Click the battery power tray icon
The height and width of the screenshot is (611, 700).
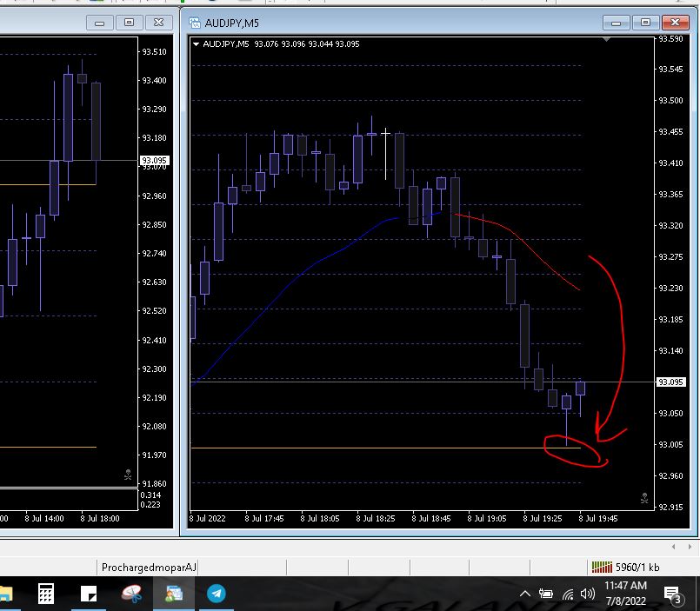(545, 594)
